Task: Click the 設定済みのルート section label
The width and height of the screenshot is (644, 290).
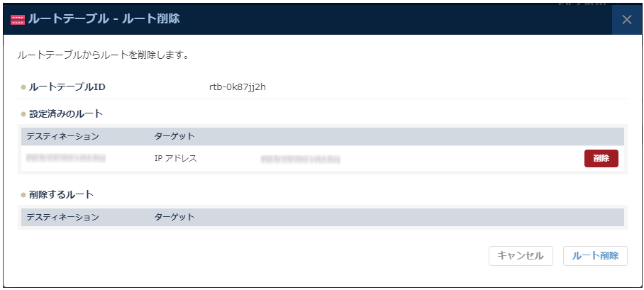Action: click(x=66, y=113)
